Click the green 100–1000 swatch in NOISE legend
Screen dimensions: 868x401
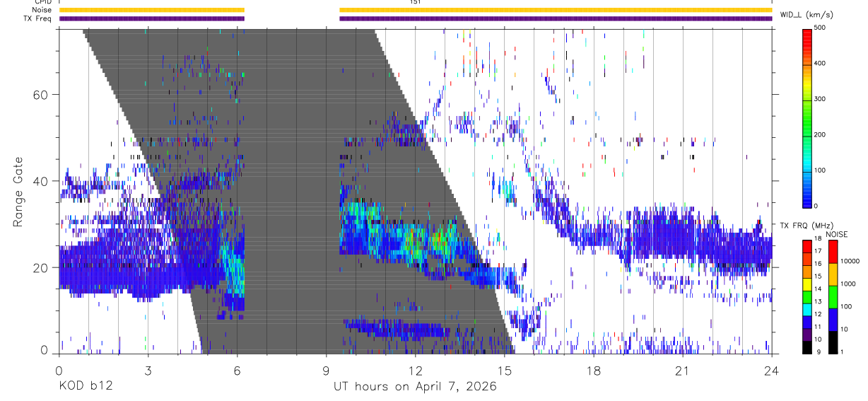point(833,297)
